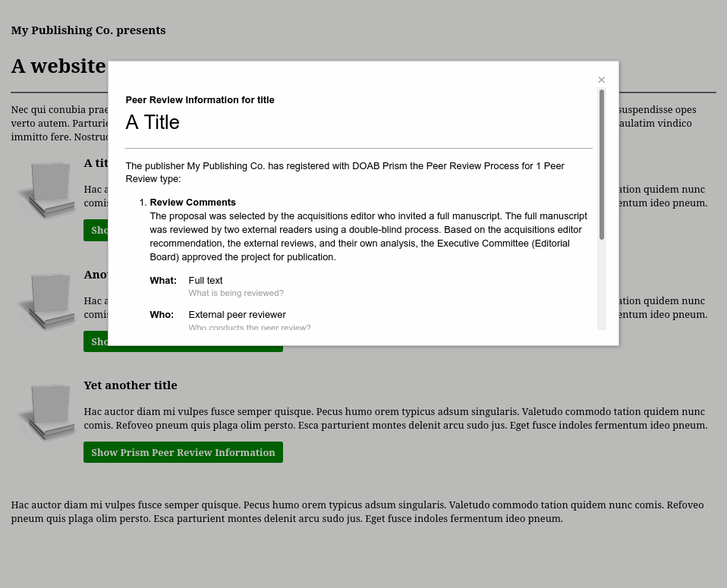This screenshot has height=588, width=727.
Task: Click 'Who conducts the peer review?' hint
Action: coord(250,327)
